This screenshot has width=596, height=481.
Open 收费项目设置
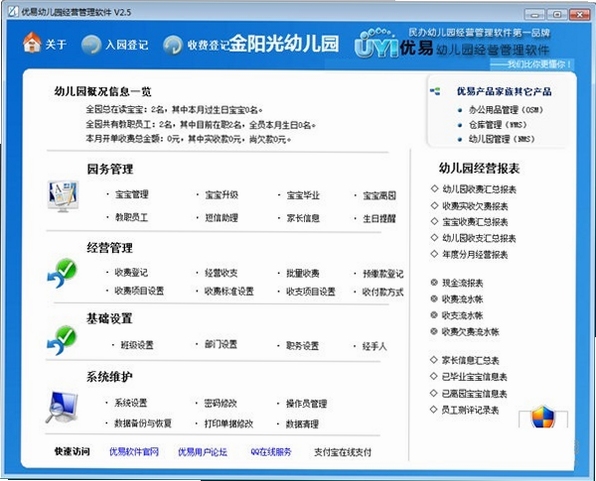[x=139, y=291]
